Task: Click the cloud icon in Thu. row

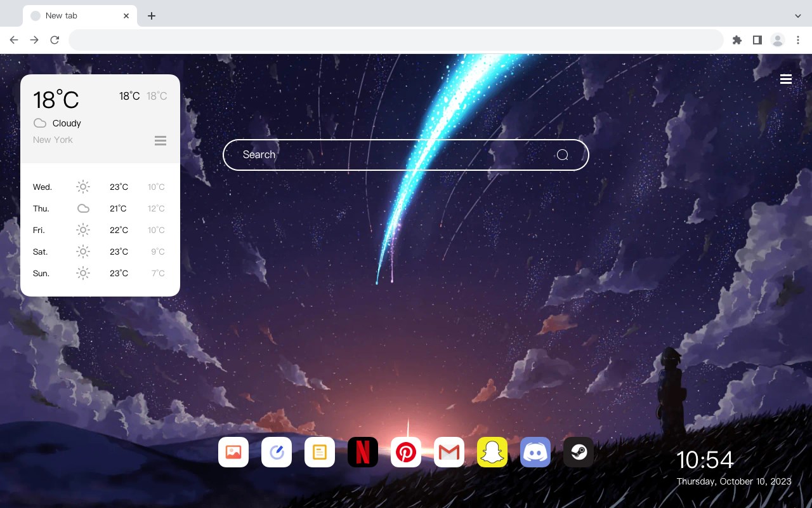Action: (83, 208)
